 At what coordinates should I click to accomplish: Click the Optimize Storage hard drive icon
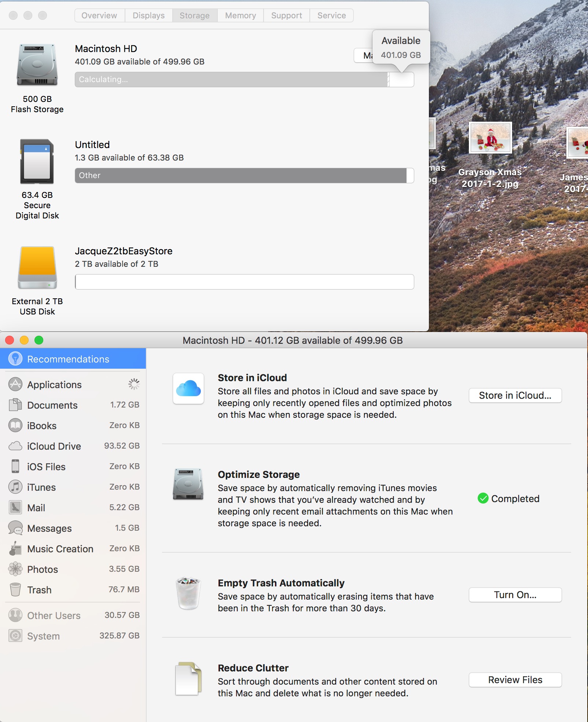point(188,484)
